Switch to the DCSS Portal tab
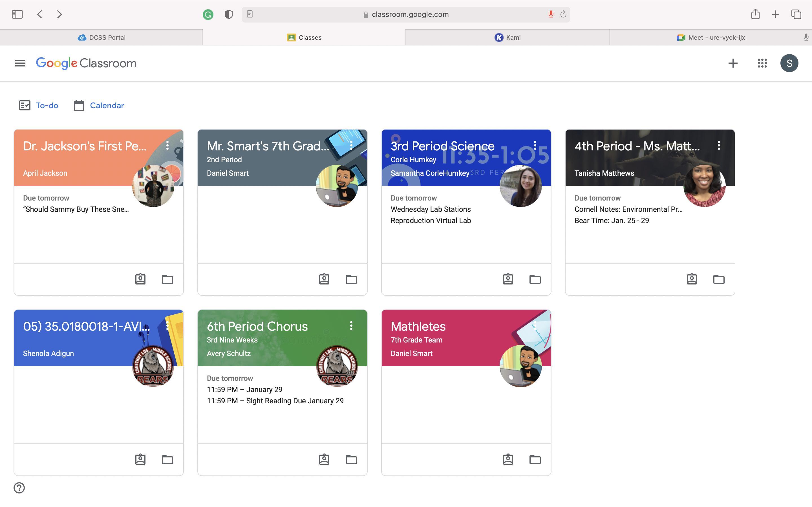 (x=101, y=37)
